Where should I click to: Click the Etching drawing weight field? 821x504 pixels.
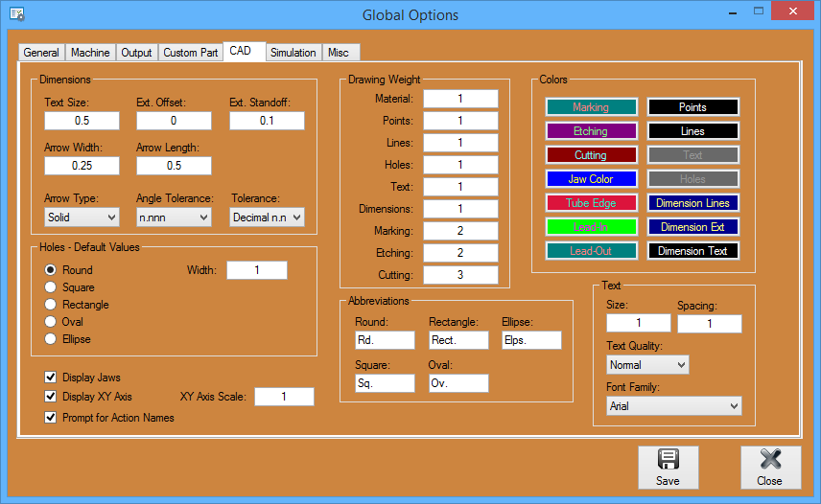tap(460, 253)
